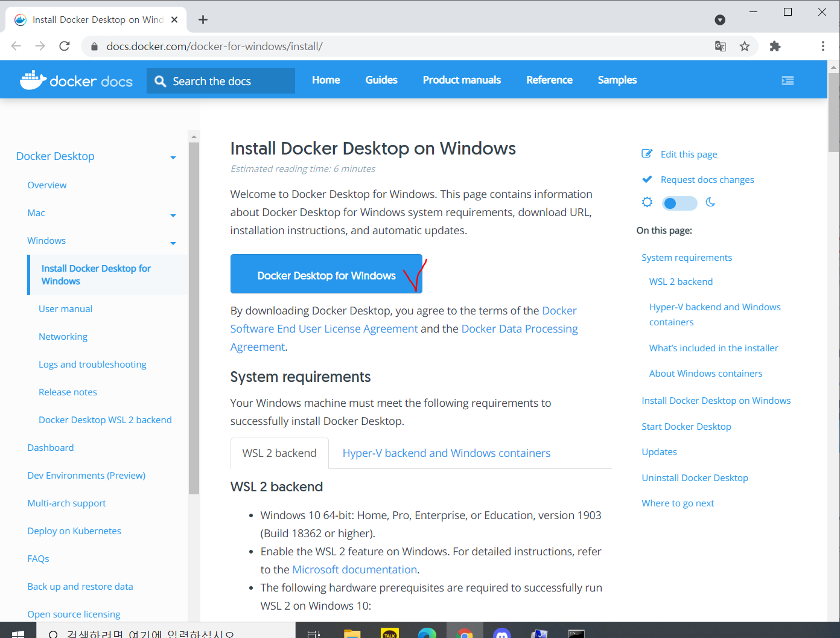Click the Edit this page pencil icon
Viewport: 840px width, 638px height.
[x=647, y=154]
